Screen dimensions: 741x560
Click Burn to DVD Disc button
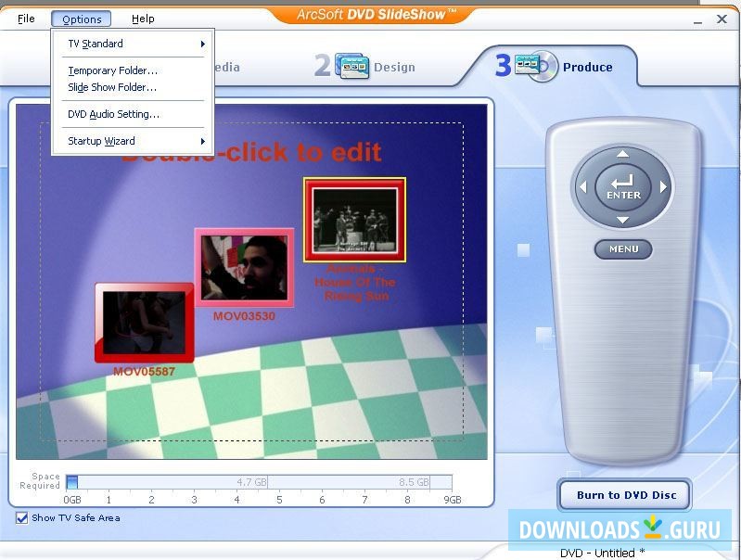(625, 495)
